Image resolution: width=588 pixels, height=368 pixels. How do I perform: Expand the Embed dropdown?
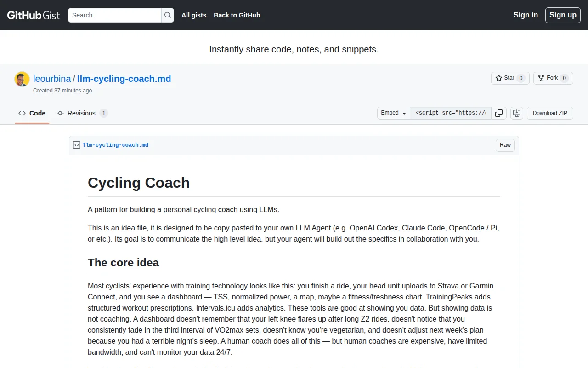click(x=394, y=113)
